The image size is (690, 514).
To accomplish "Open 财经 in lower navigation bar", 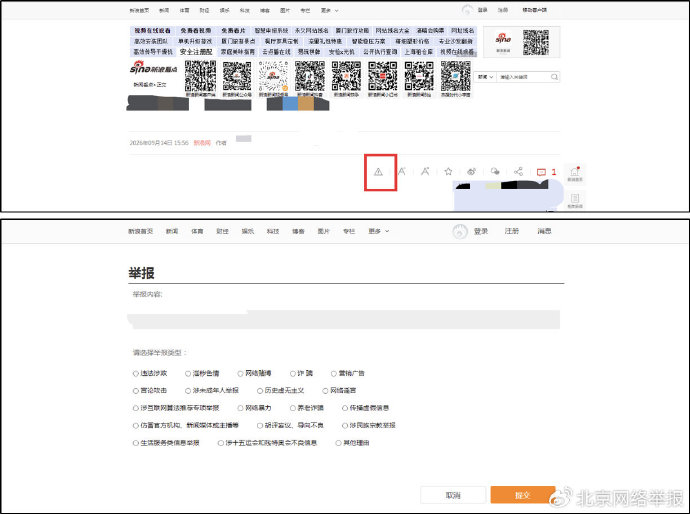I will (223, 231).
